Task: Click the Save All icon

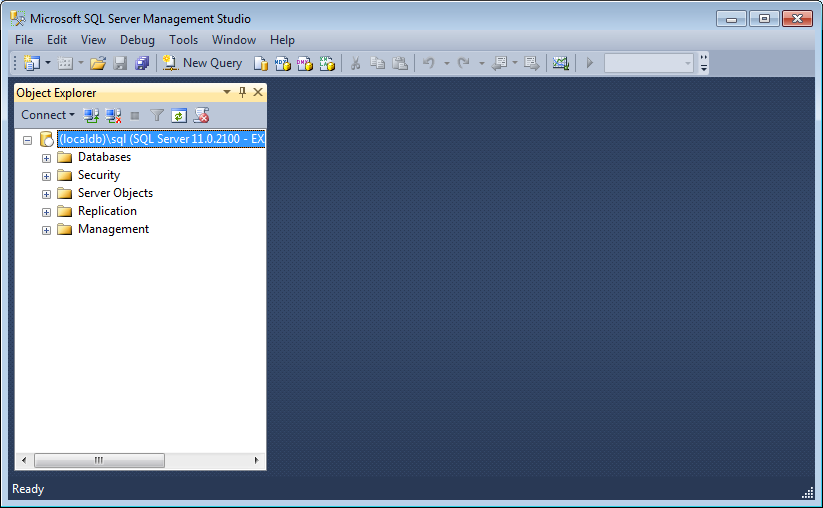Action: click(x=142, y=64)
